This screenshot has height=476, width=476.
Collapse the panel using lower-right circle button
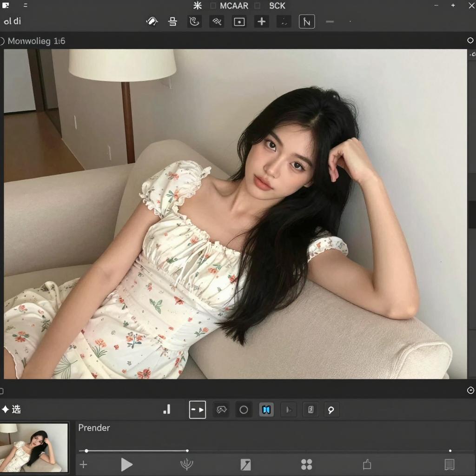point(470,390)
